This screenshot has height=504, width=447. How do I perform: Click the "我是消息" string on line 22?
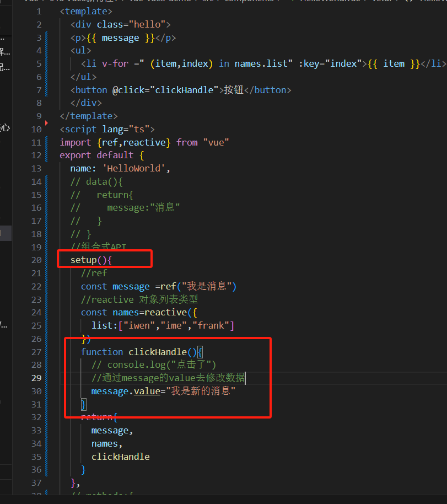(207, 286)
